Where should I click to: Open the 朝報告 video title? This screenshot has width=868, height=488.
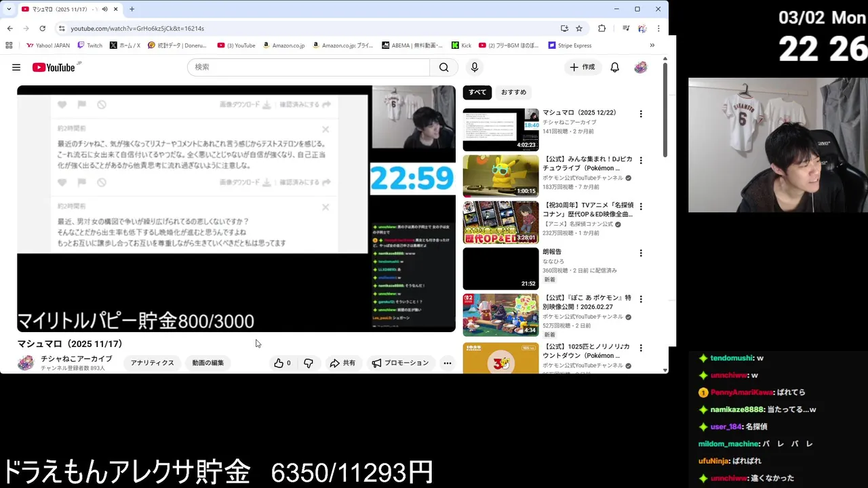point(552,252)
